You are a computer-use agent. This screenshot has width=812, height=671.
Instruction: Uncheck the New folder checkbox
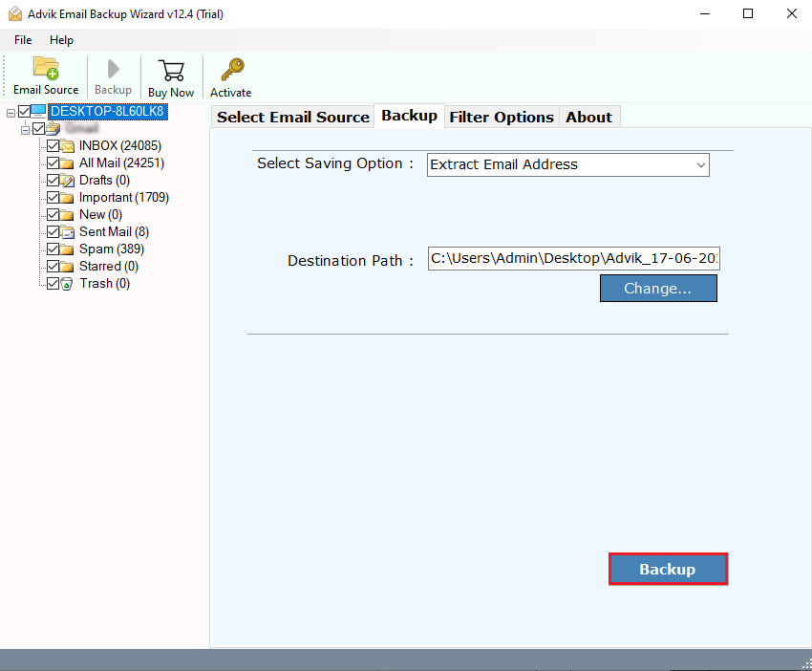tap(53, 214)
